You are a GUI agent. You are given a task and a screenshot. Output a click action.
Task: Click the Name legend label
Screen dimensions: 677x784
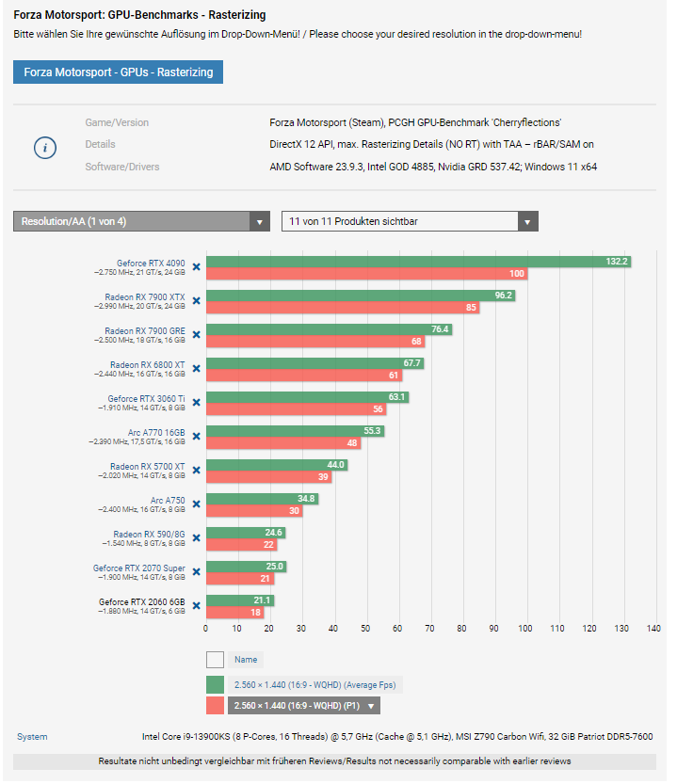[x=246, y=660]
